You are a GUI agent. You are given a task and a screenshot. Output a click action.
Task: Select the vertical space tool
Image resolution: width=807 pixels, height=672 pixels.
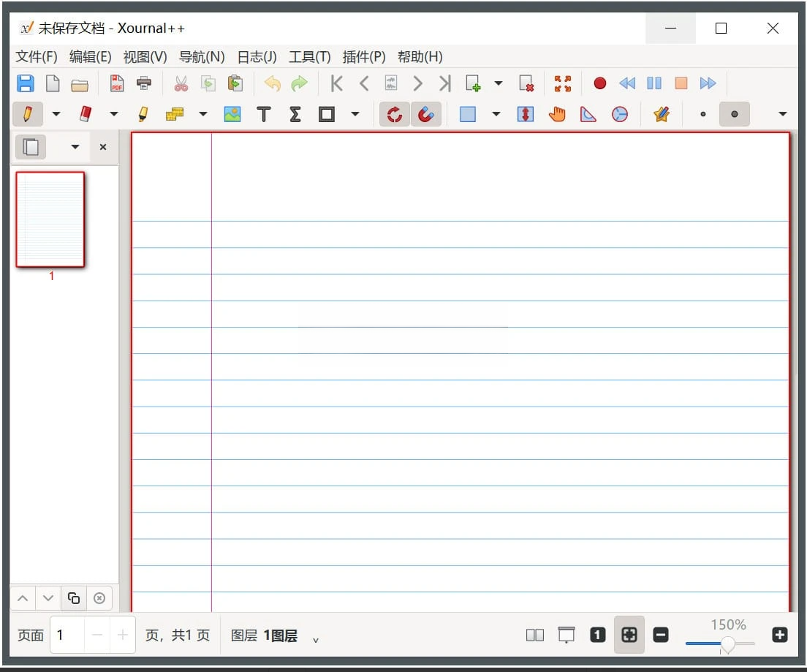[x=526, y=114]
